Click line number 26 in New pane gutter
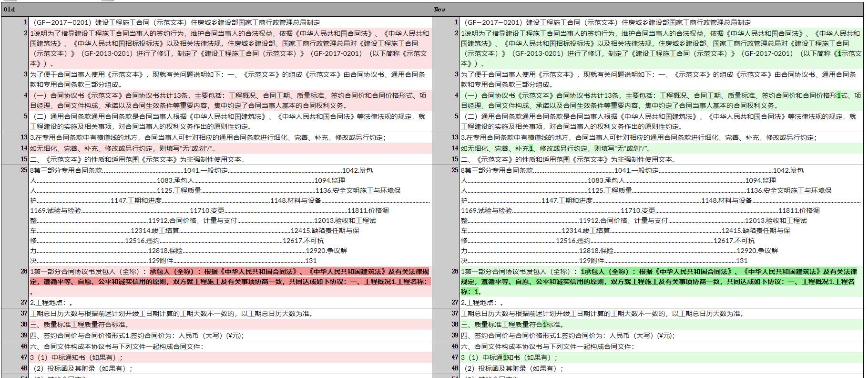The width and height of the screenshot is (868, 378). click(x=455, y=272)
